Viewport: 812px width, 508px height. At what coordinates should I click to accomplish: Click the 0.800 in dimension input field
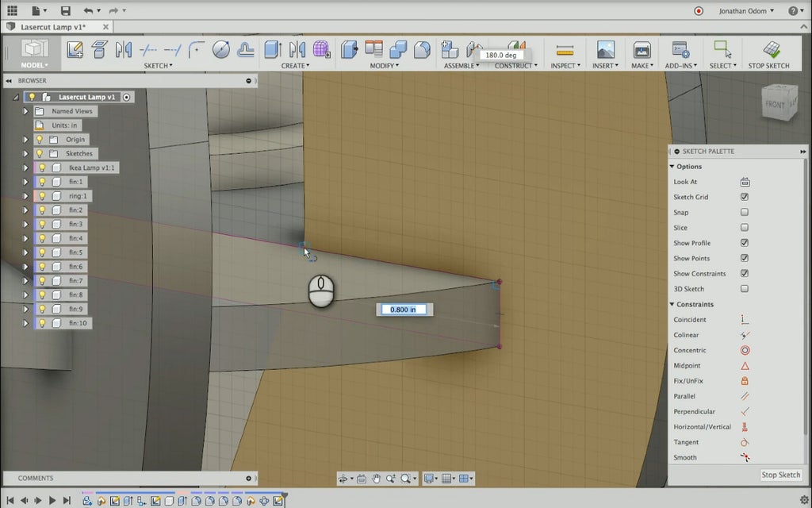(404, 309)
